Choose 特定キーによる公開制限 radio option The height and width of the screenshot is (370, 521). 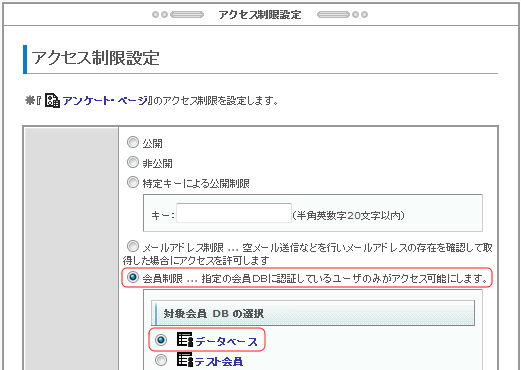click(133, 182)
